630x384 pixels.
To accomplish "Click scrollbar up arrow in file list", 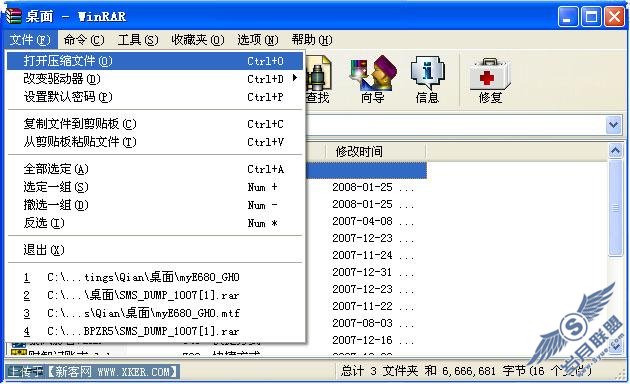I will (616, 151).
